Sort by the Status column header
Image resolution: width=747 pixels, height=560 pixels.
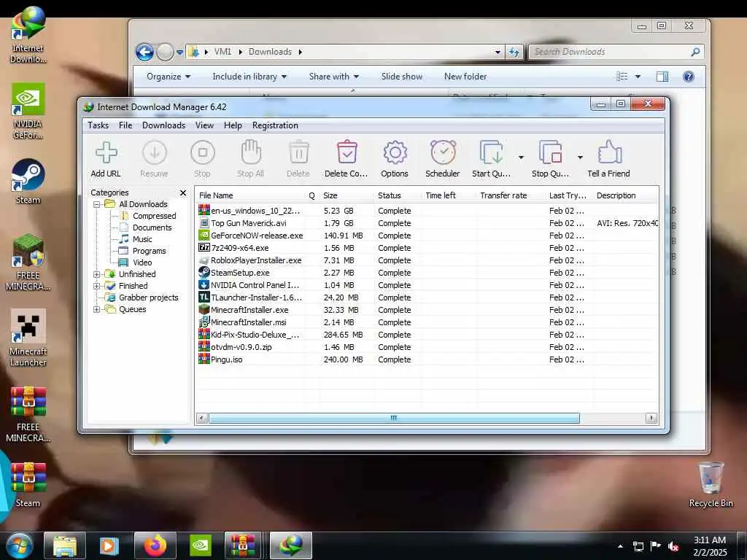pyautogui.click(x=398, y=195)
